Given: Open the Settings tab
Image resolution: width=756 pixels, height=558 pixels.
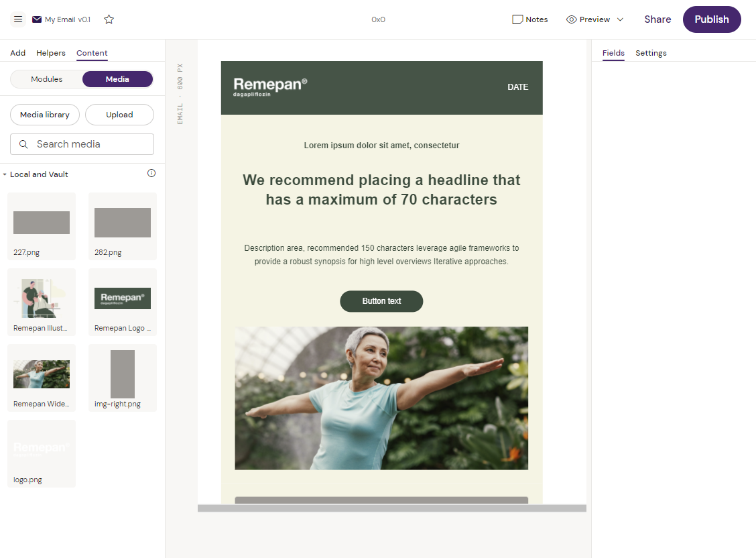Looking at the screenshot, I should click(x=651, y=53).
